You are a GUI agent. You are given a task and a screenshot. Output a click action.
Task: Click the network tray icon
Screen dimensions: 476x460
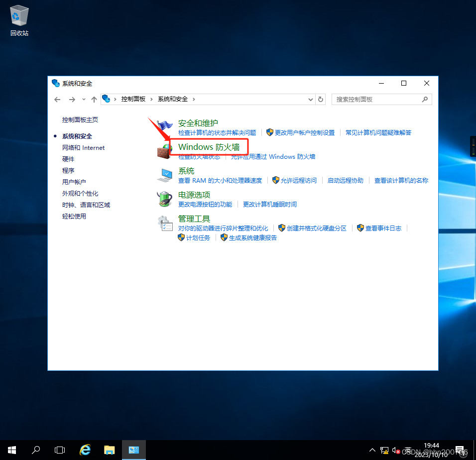click(384, 450)
